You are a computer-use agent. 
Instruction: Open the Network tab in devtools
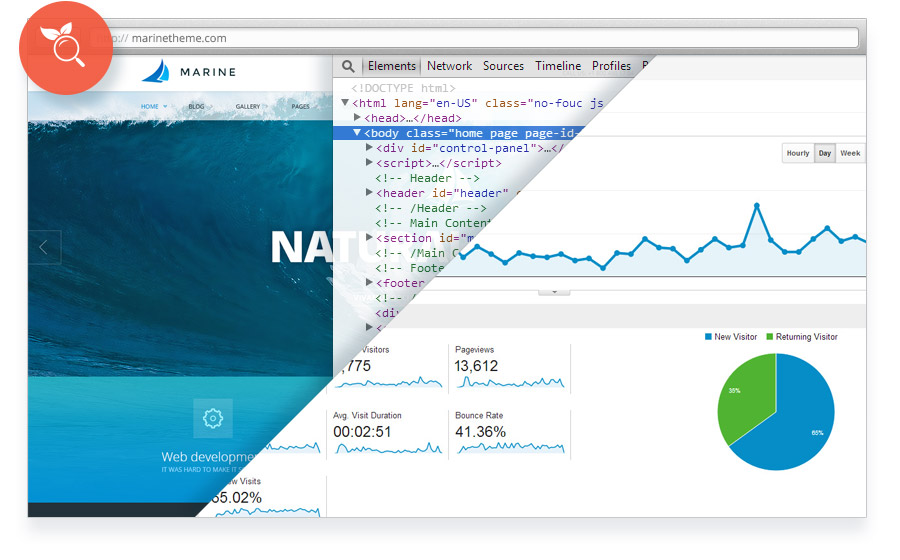(449, 66)
